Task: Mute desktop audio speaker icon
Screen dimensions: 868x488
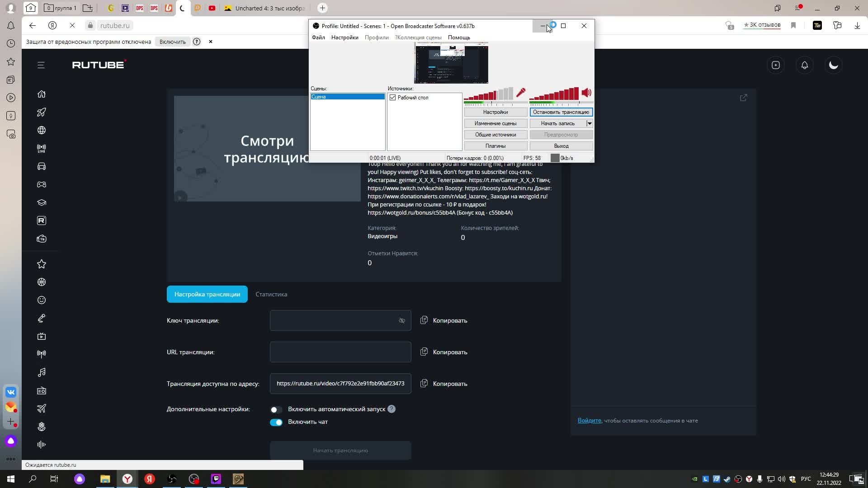Action: coord(586,93)
